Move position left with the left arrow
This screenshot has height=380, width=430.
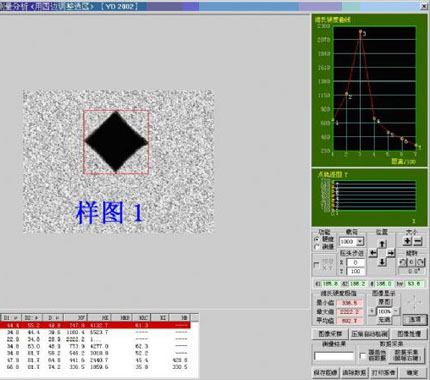(373, 253)
